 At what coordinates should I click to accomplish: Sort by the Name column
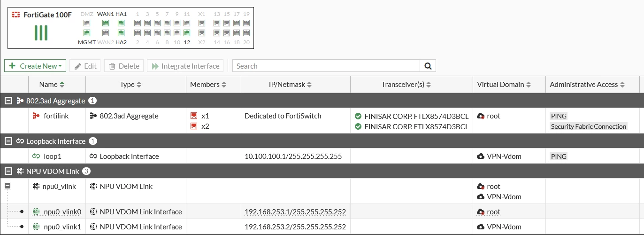52,85
